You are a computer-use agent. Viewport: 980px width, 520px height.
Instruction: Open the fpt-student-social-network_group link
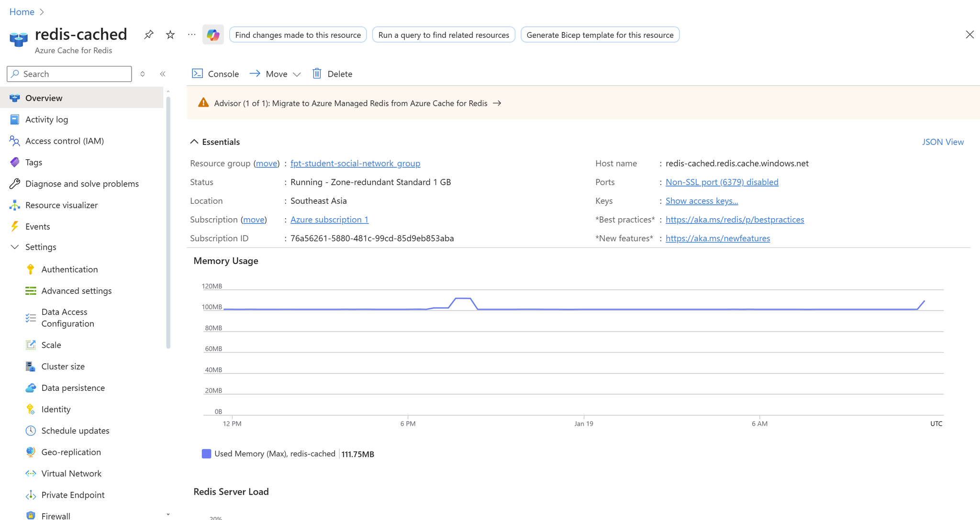[x=355, y=163]
